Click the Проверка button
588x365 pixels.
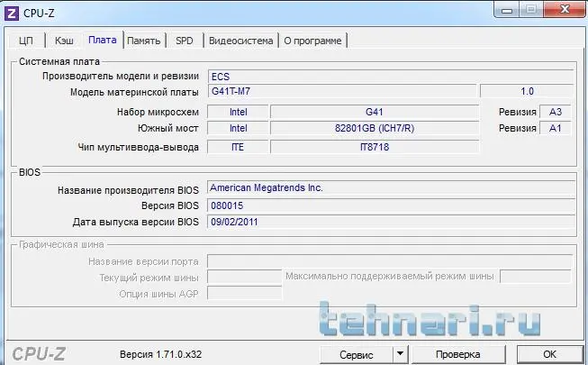pyautogui.click(x=457, y=354)
